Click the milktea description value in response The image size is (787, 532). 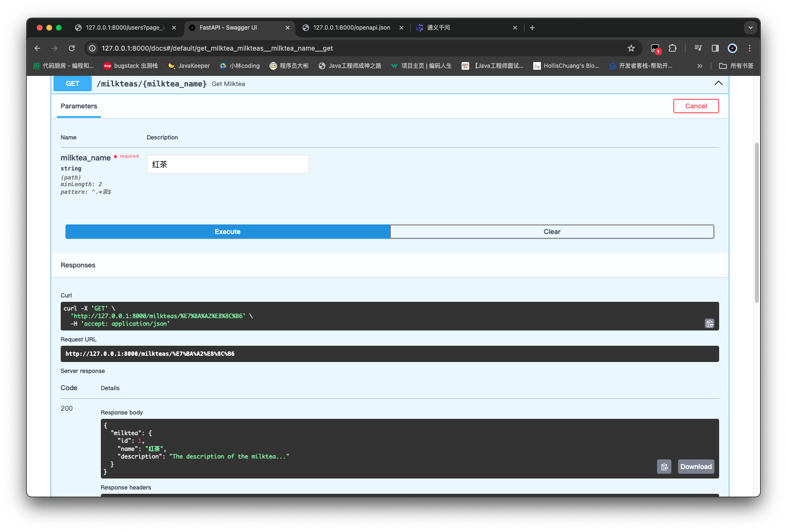[229, 457]
